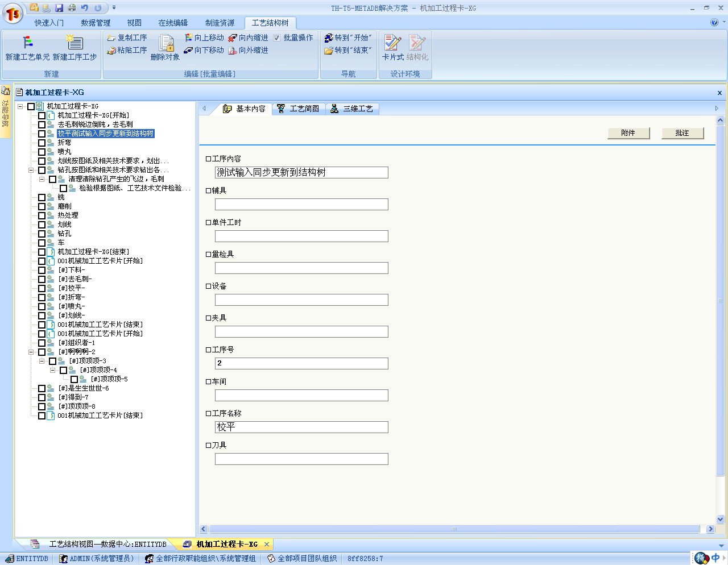Collapse the [#]啊啊啊-2 tree node
Screen dimensions: 728x565
tap(31, 352)
